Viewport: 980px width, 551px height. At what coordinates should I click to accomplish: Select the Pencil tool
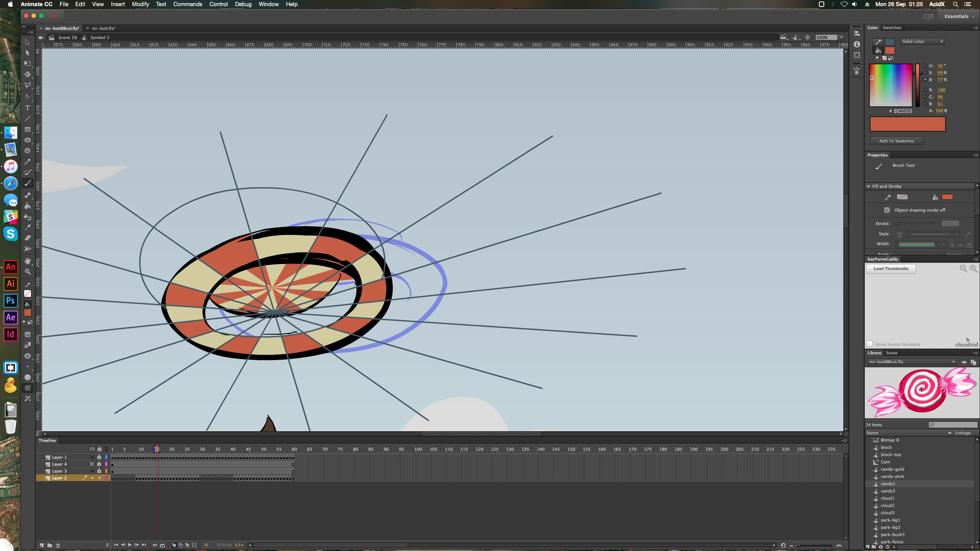[27, 162]
